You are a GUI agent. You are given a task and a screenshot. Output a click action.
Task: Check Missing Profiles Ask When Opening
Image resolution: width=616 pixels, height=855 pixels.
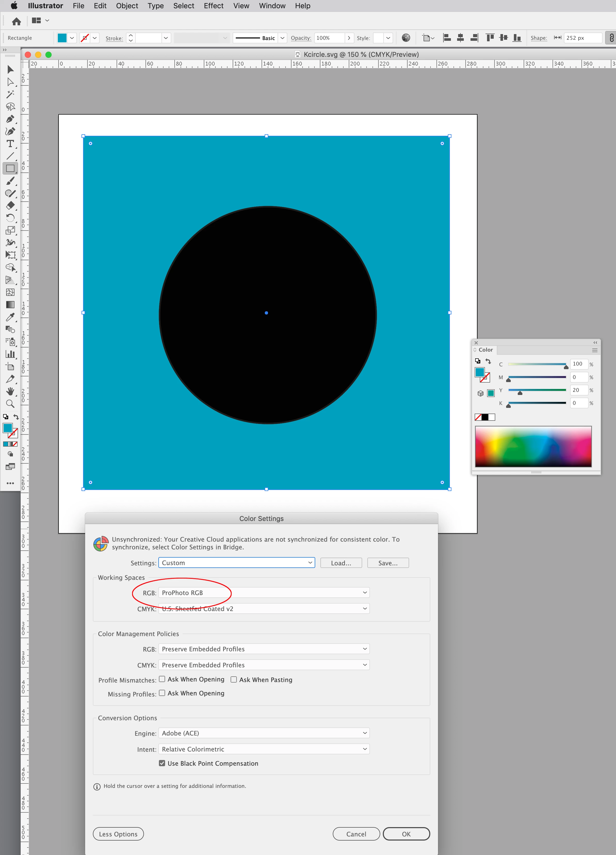[x=162, y=693]
